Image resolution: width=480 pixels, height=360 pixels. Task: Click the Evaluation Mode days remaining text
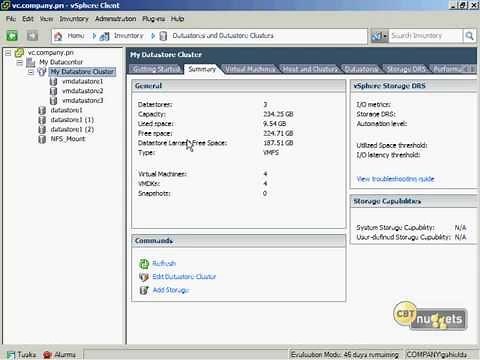[345, 355]
